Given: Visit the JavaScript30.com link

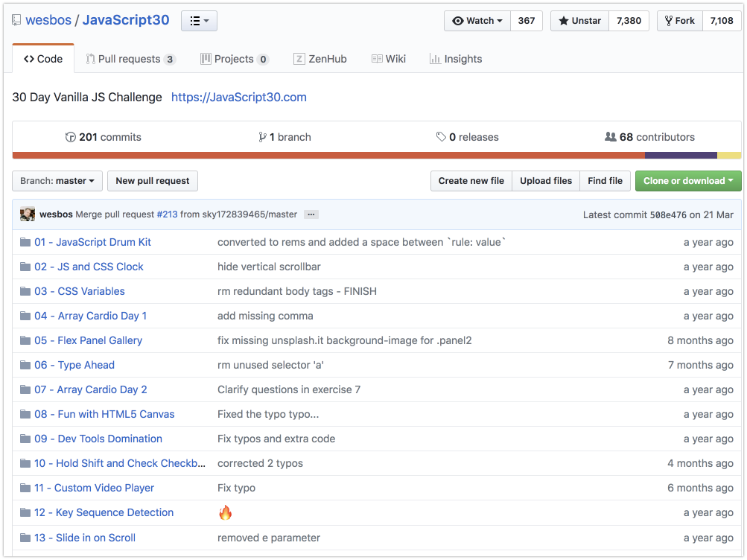Looking at the screenshot, I should [x=238, y=97].
